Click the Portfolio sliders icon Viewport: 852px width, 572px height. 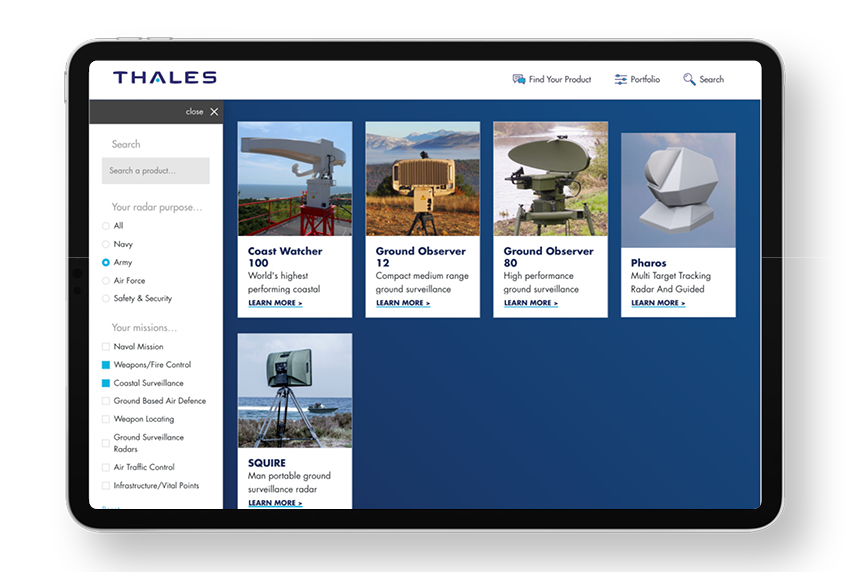tap(621, 79)
